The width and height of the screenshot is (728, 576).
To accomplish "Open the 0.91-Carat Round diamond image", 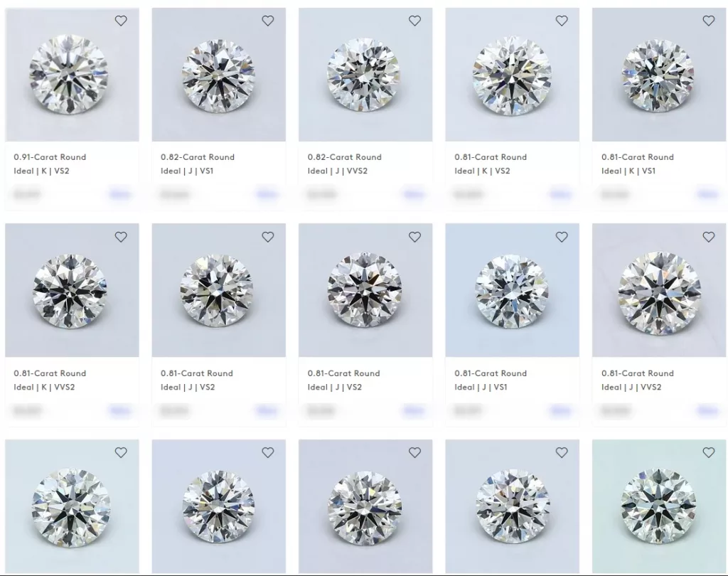I will click(72, 75).
